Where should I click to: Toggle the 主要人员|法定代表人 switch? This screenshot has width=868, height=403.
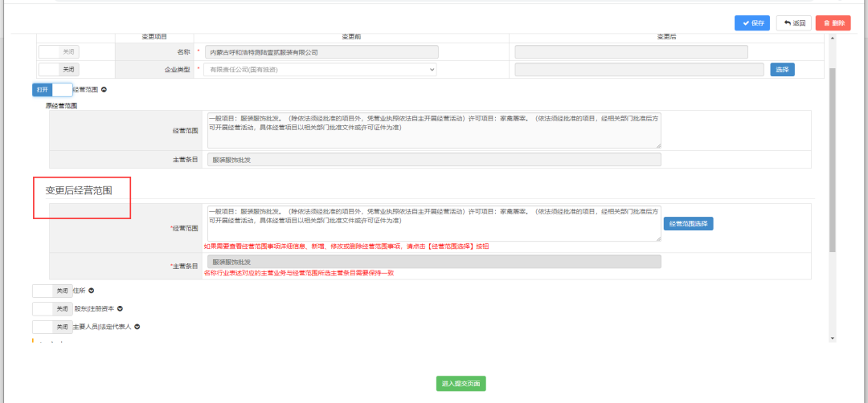coord(52,328)
